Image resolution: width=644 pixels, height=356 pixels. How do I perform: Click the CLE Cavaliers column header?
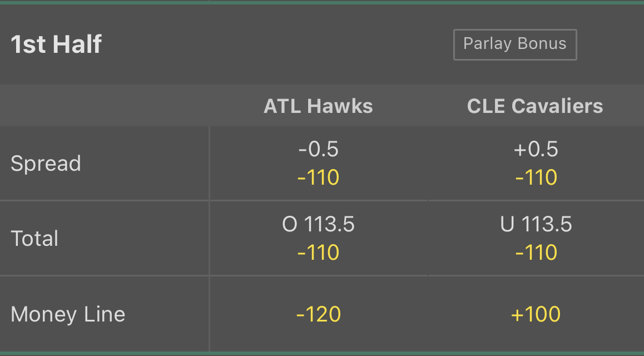(x=534, y=106)
